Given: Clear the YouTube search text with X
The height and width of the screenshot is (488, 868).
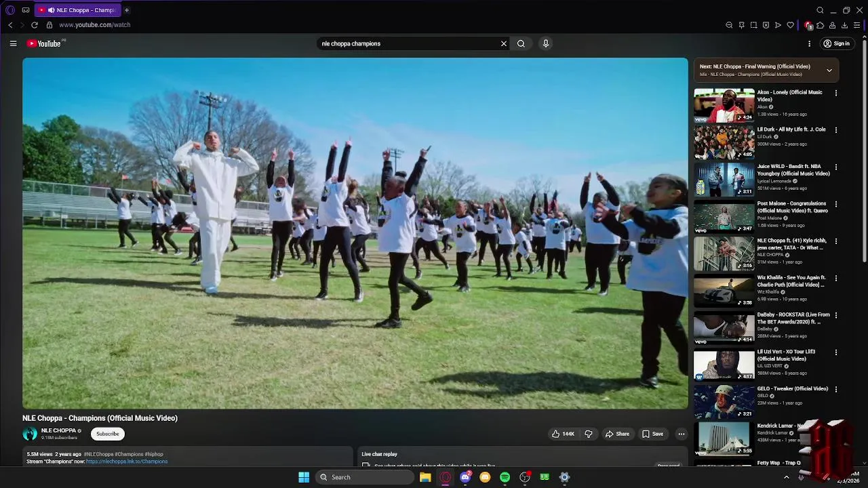Looking at the screenshot, I should click(x=504, y=43).
